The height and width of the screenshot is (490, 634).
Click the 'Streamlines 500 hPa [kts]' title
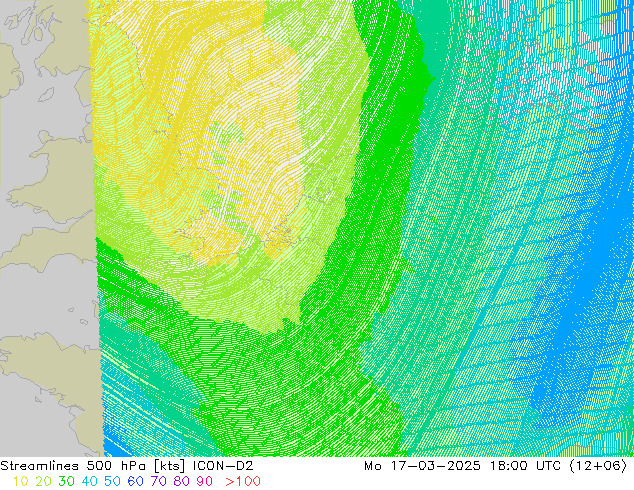click(93, 466)
